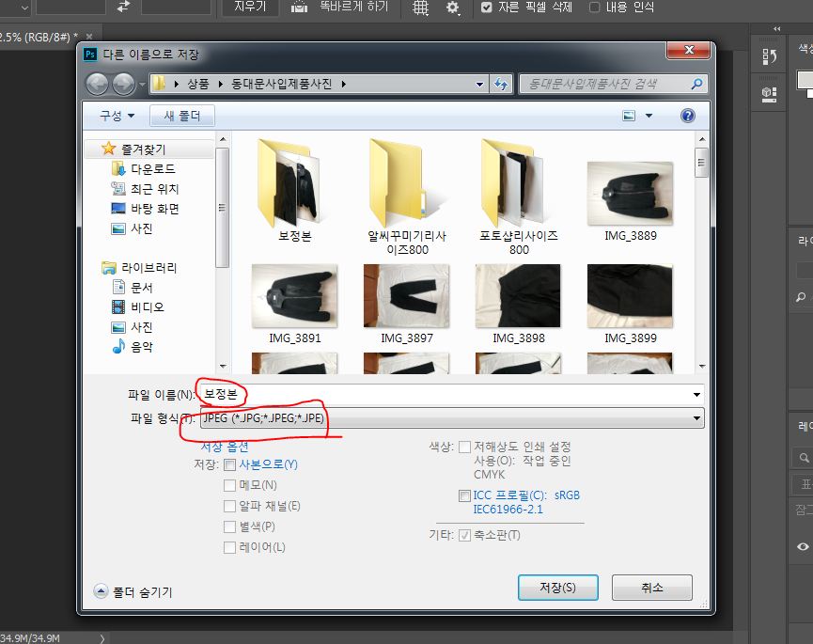Open the gear settings icon in options bar
Screen dimensions: 813x644
[x=453, y=8]
